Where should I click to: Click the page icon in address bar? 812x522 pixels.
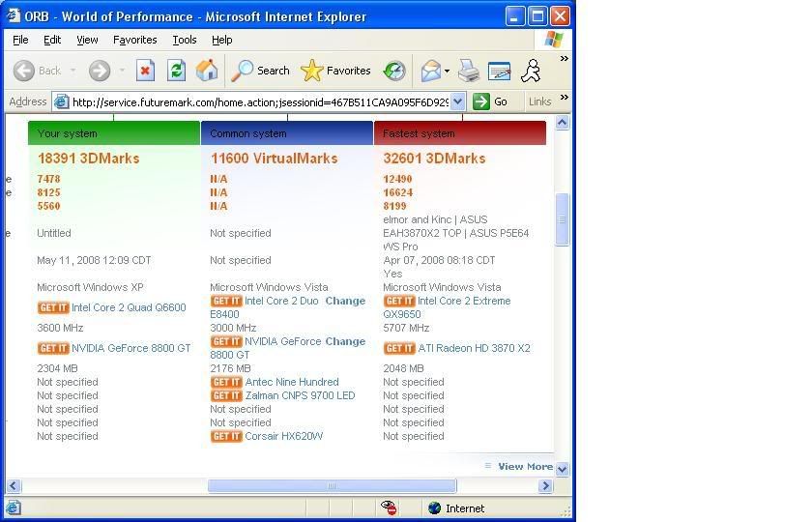[61, 101]
